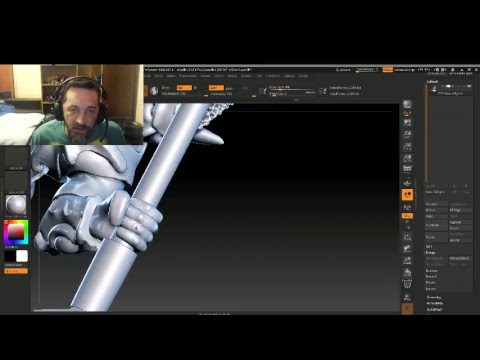Expand the NanoMesh palette section
The height and width of the screenshot is (360, 480).
point(434,309)
